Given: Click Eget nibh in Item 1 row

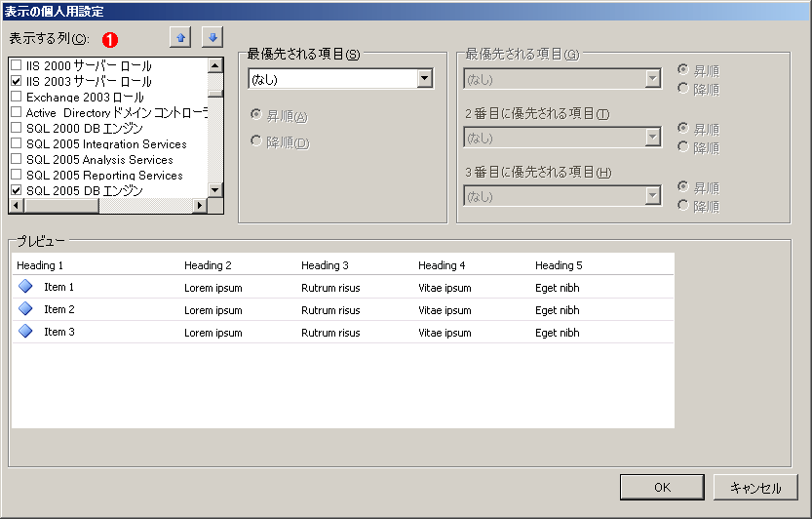Looking at the screenshot, I should tap(558, 288).
